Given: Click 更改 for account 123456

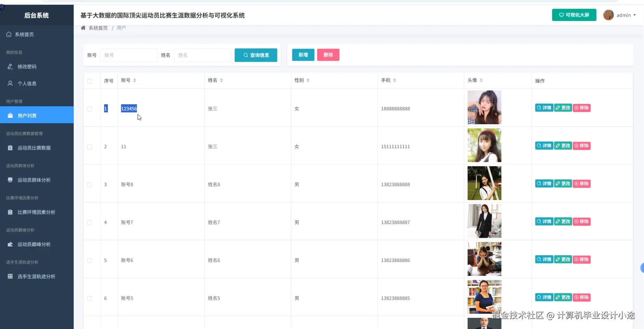Looking at the screenshot, I should tap(563, 108).
